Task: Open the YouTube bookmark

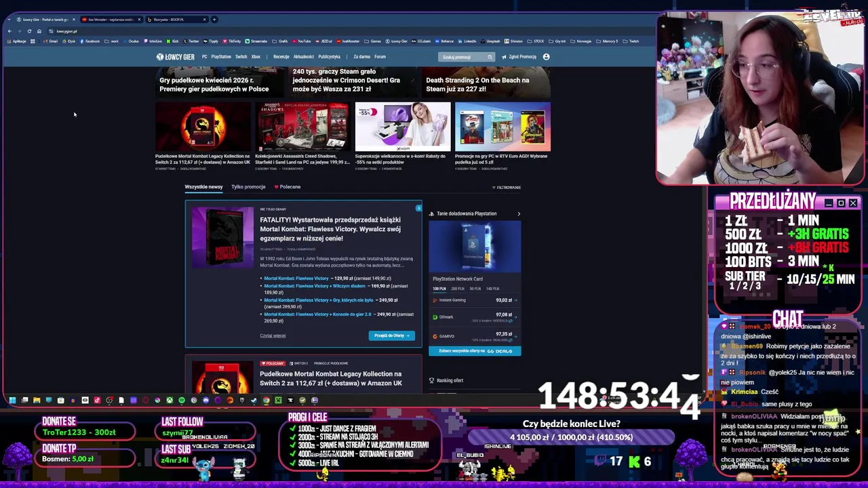Action: click(302, 41)
